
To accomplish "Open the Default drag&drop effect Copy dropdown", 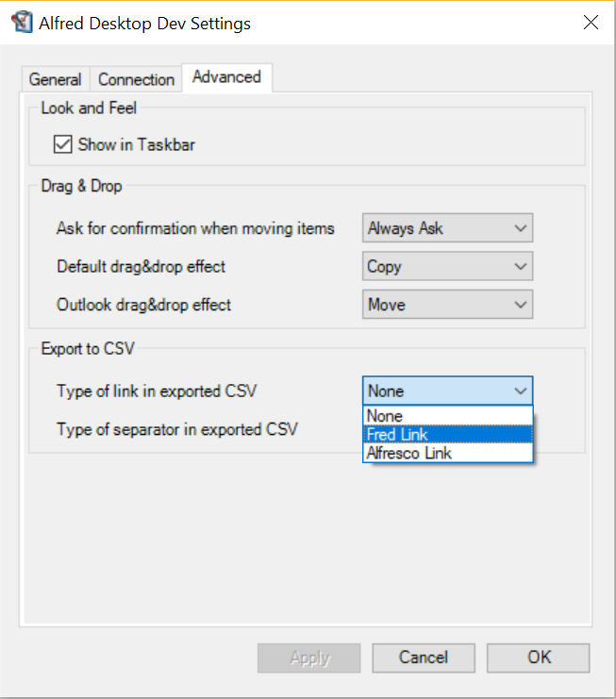I will [447, 267].
